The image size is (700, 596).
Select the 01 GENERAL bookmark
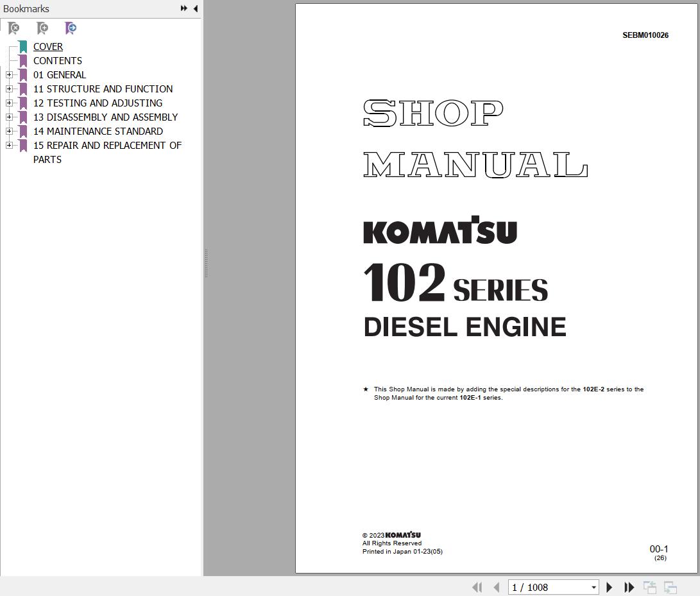(x=60, y=75)
